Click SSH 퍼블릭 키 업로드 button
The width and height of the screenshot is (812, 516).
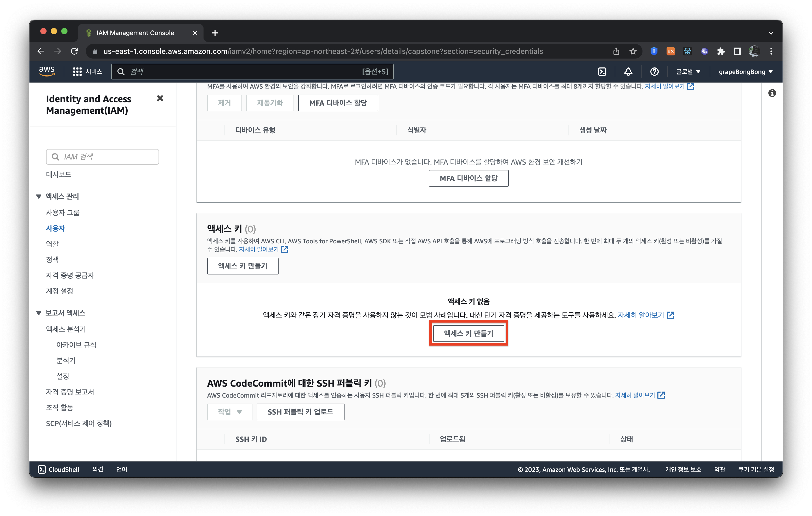300,411
